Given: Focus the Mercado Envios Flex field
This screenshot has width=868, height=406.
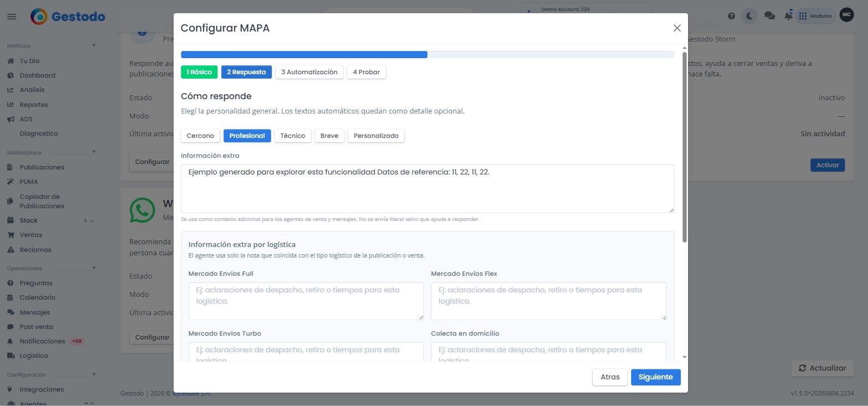Looking at the screenshot, I should click(x=549, y=301).
